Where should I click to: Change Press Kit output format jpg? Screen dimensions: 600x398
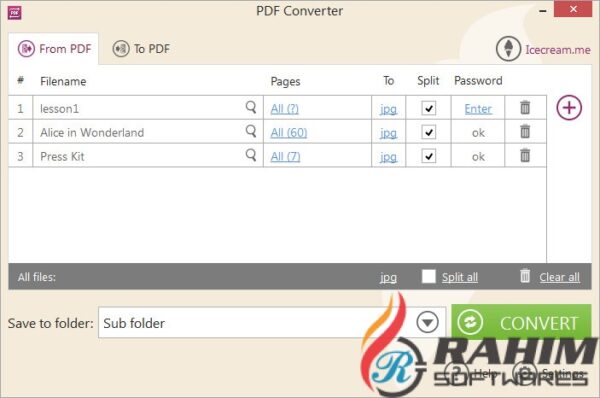388,157
